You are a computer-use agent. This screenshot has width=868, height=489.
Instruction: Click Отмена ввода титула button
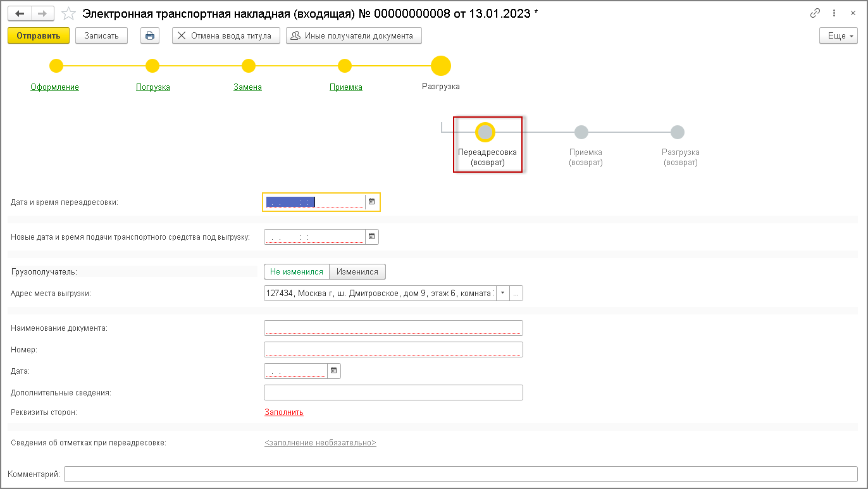[x=226, y=36]
